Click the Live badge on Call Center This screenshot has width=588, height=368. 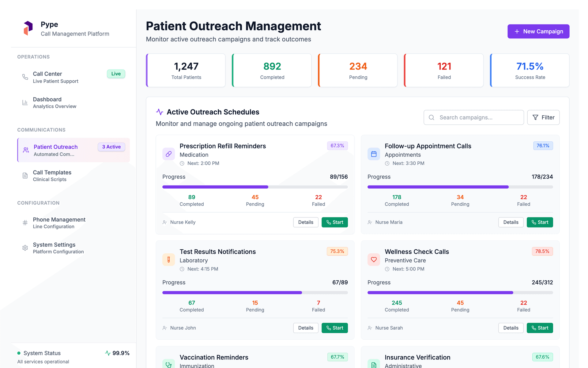click(116, 74)
